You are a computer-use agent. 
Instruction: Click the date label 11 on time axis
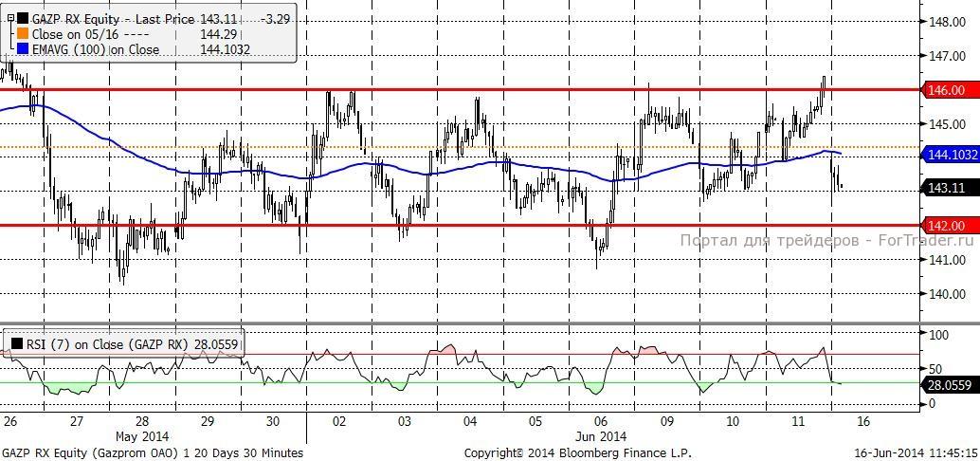point(797,421)
